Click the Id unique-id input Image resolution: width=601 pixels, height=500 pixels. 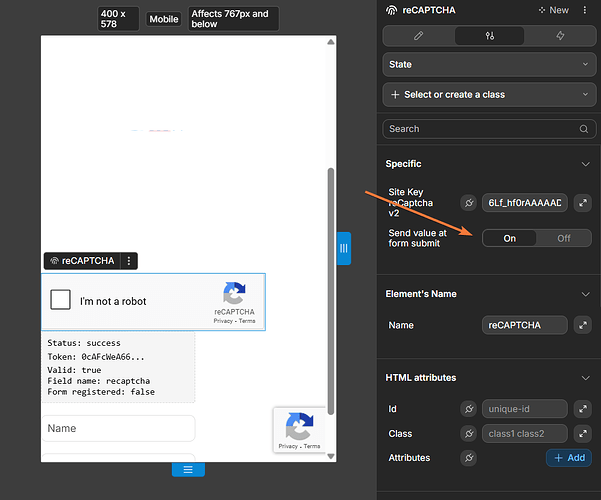point(524,409)
